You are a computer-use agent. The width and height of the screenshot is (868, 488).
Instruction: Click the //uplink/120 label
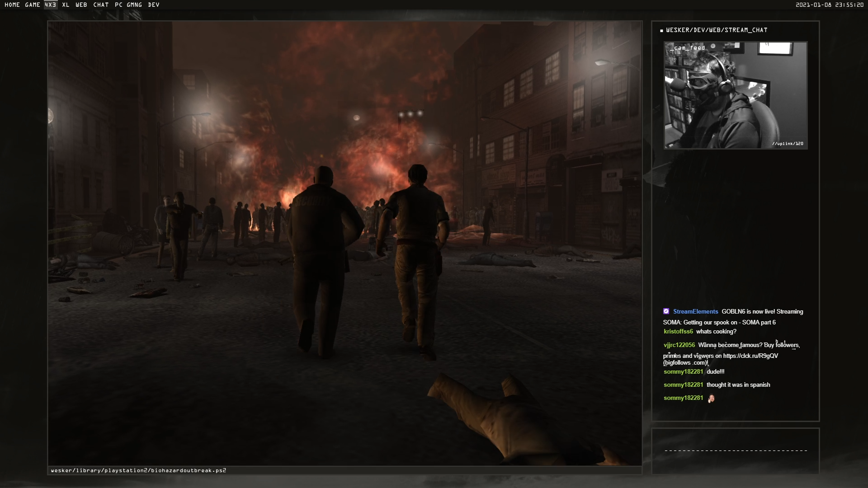(788, 144)
